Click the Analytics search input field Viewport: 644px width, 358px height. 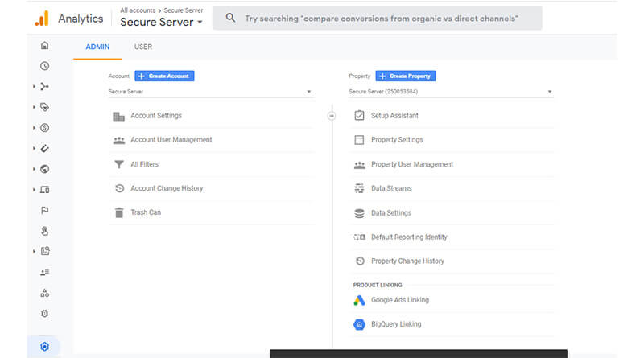pyautogui.click(x=377, y=18)
